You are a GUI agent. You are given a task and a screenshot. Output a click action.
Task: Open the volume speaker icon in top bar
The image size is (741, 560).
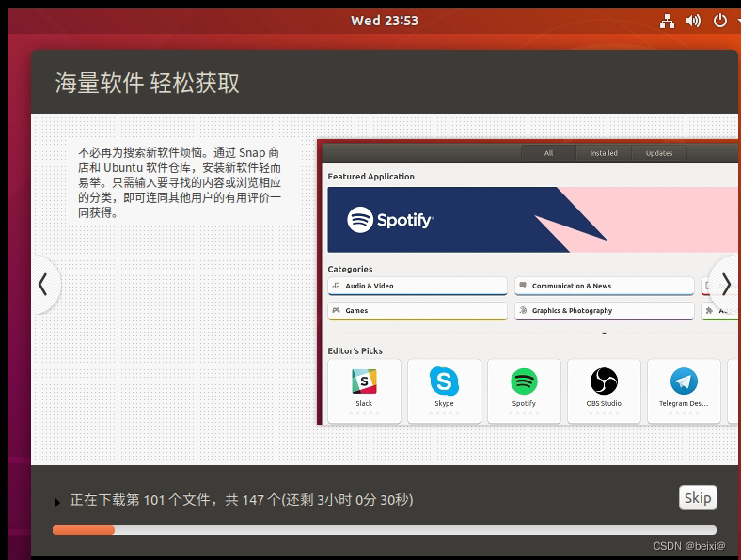click(693, 21)
